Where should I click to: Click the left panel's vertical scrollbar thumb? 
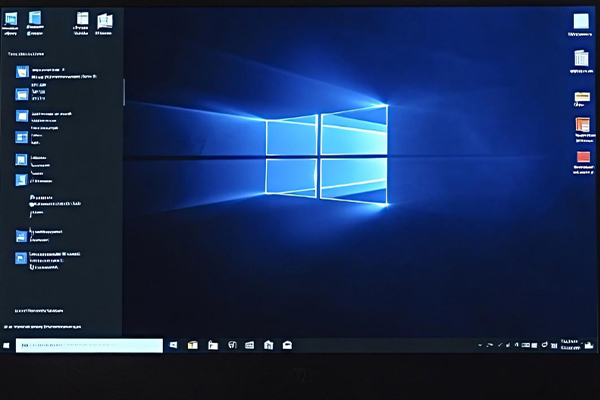pos(124,92)
